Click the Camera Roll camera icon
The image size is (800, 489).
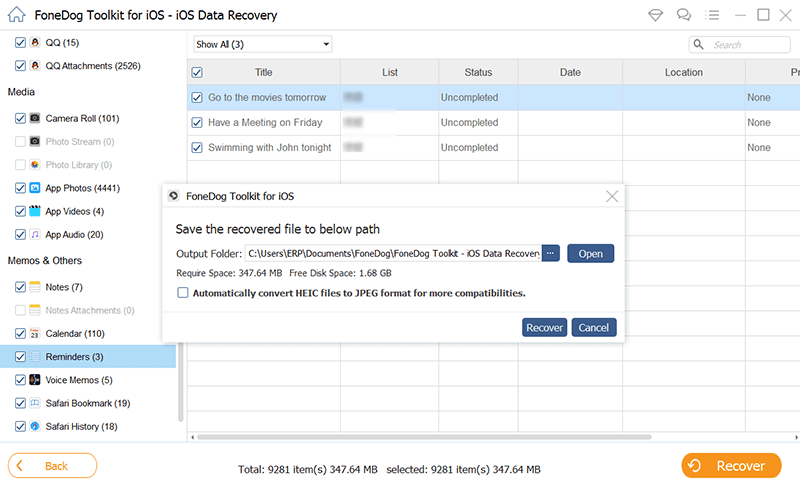tap(35, 118)
